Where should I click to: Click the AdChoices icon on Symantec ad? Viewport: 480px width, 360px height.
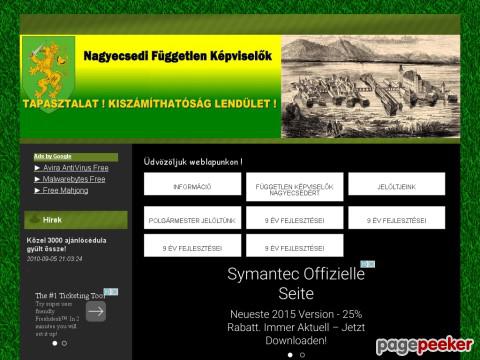(367, 264)
